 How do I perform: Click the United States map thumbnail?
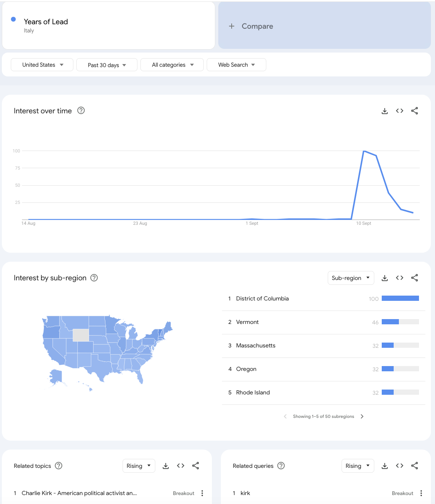point(107,352)
